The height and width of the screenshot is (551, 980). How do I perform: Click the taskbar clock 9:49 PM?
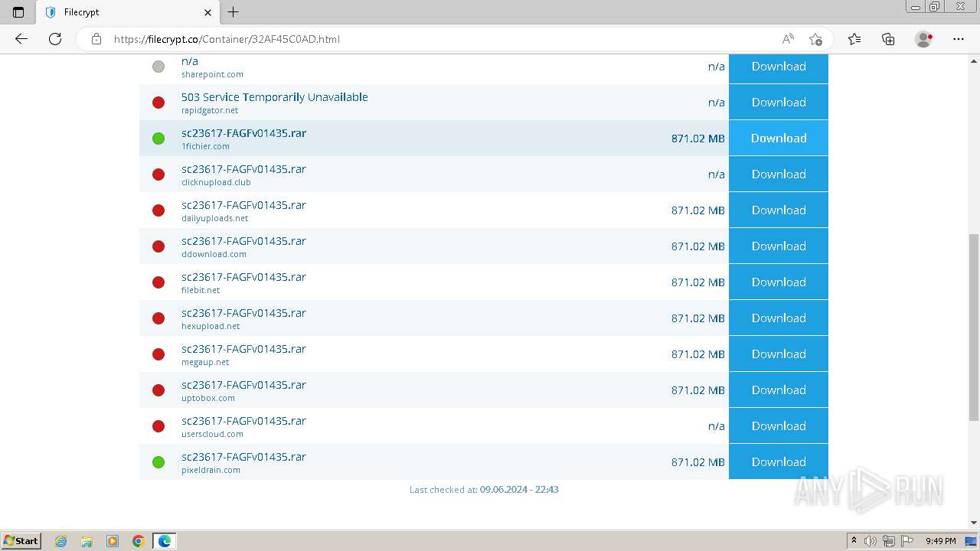click(x=941, y=541)
